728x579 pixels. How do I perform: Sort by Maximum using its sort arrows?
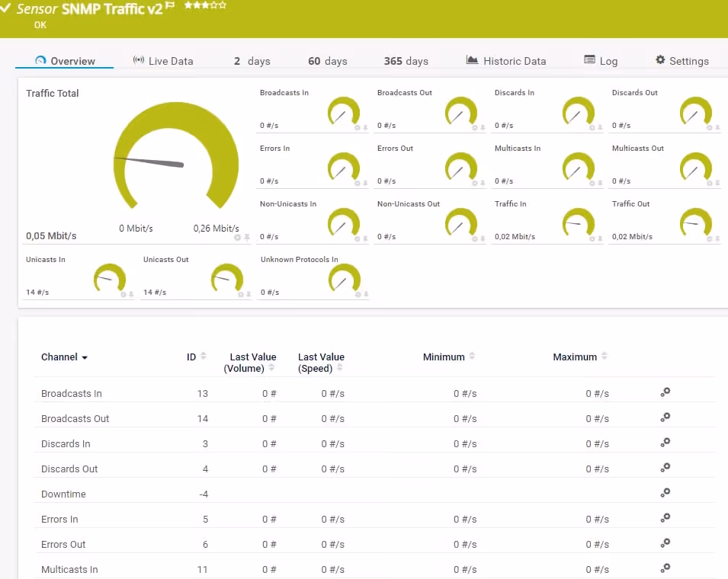[x=603, y=355]
